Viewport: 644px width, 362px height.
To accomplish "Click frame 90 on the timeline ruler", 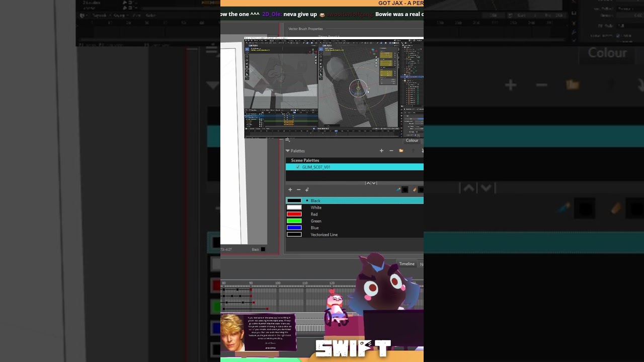I will (251, 283).
